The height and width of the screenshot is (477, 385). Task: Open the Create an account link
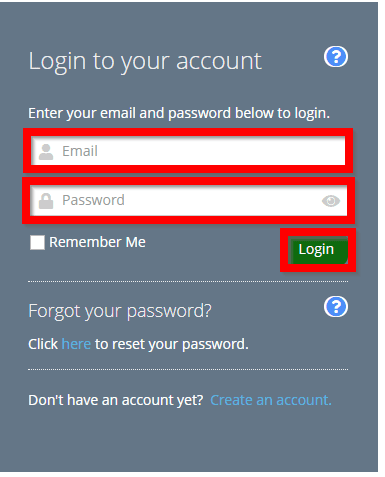(271, 400)
